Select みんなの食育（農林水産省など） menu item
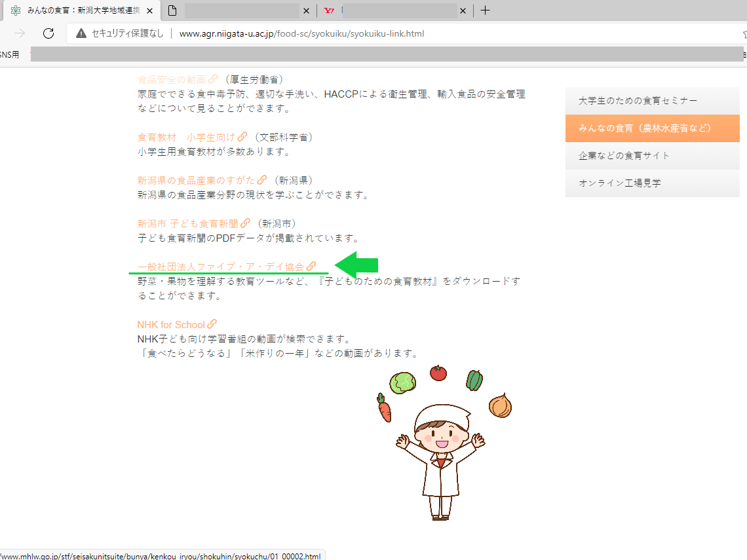 pos(652,128)
